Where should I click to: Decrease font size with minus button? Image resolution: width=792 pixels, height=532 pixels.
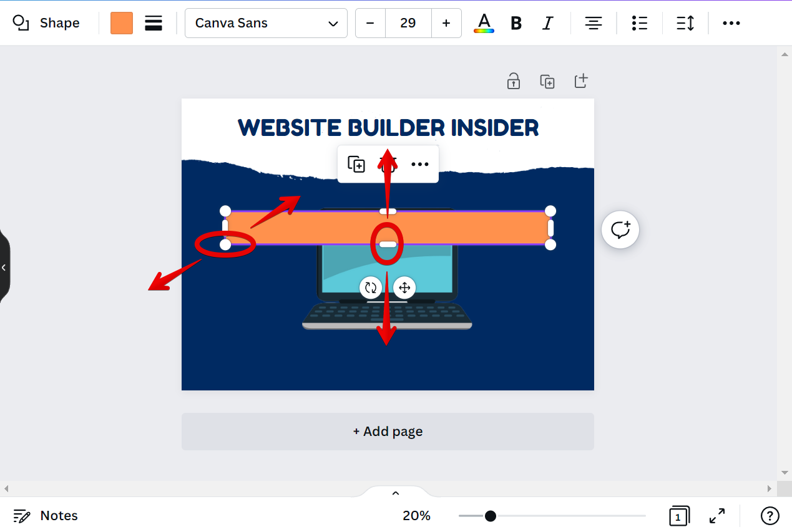coord(370,23)
